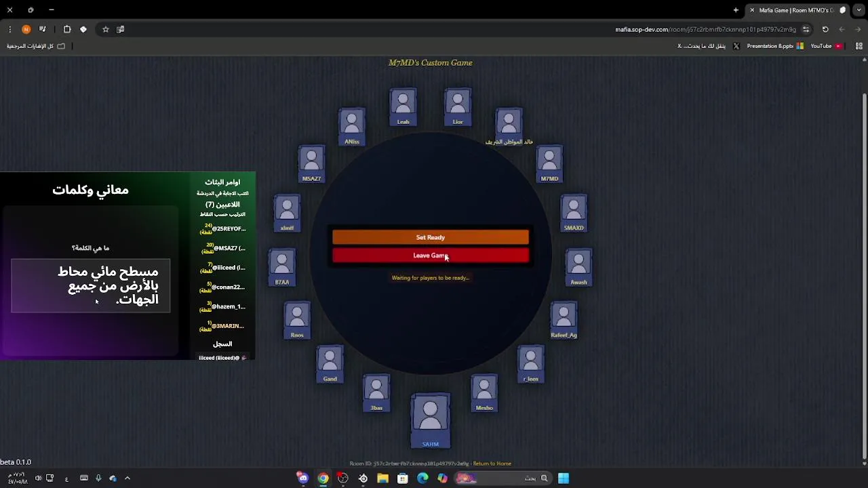
Task: Open the apps grid bookmark icon
Action: pos(859,46)
